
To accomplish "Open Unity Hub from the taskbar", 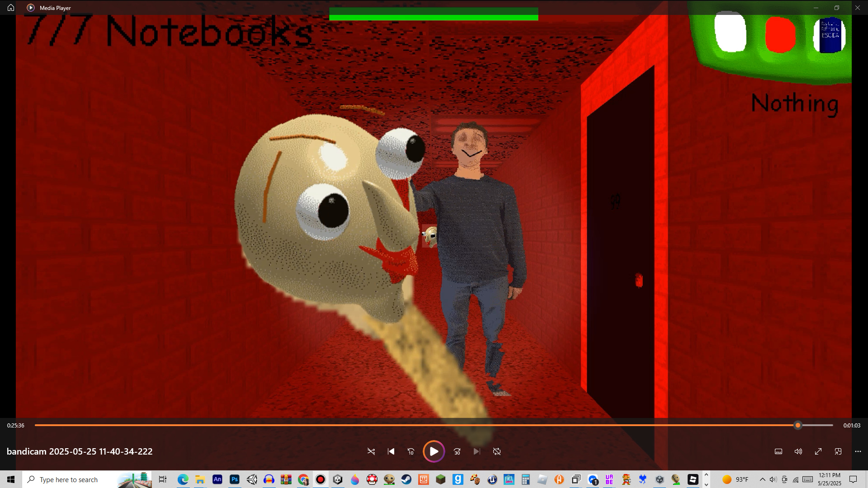I will (338, 479).
